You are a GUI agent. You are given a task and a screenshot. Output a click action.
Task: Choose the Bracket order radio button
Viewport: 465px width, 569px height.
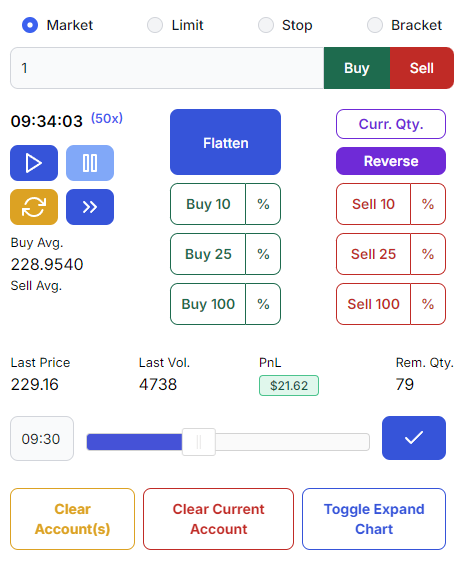pos(375,25)
